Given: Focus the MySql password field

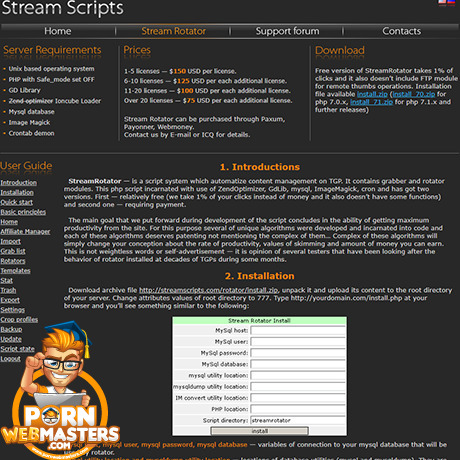Looking at the screenshot, I should click(x=298, y=353).
